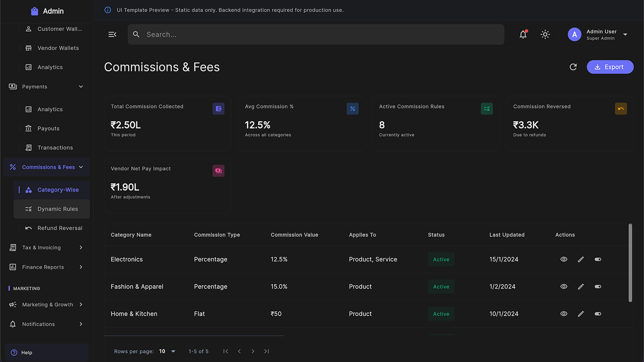The width and height of the screenshot is (644, 362).
Task: Open the Admin User account menu
Action: [598, 34]
